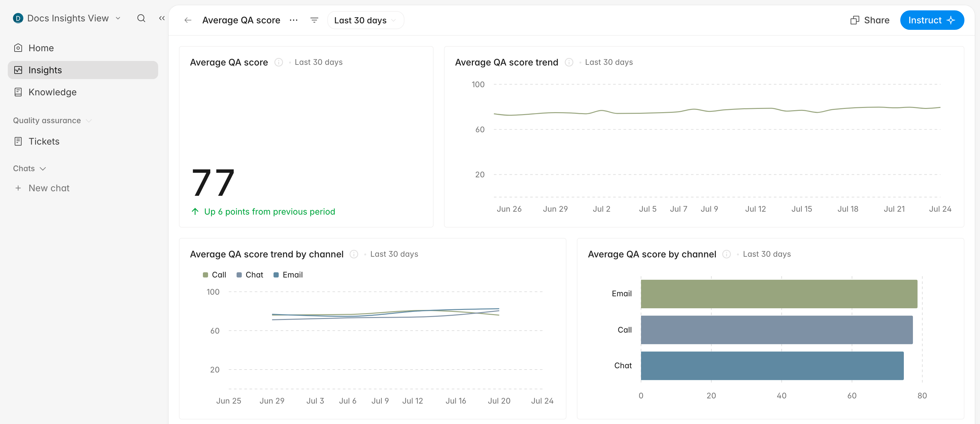
Task: Open the Last 30 days date range dropdown
Action: 366,20
